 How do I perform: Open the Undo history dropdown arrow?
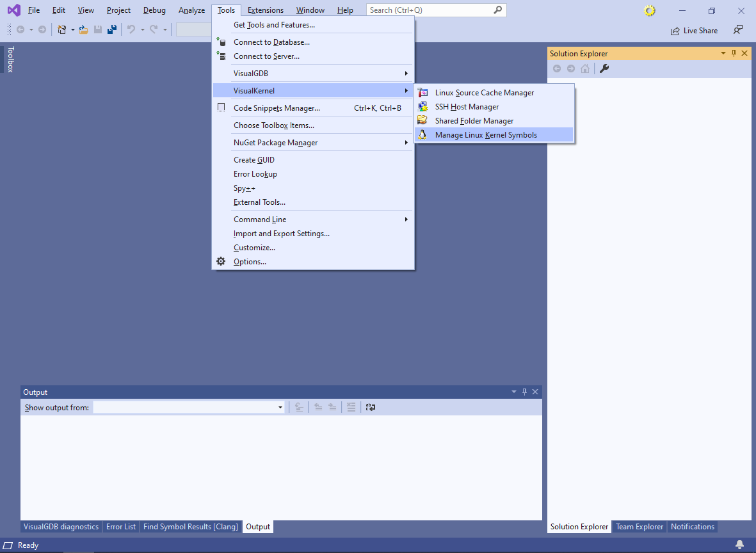click(142, 30)
